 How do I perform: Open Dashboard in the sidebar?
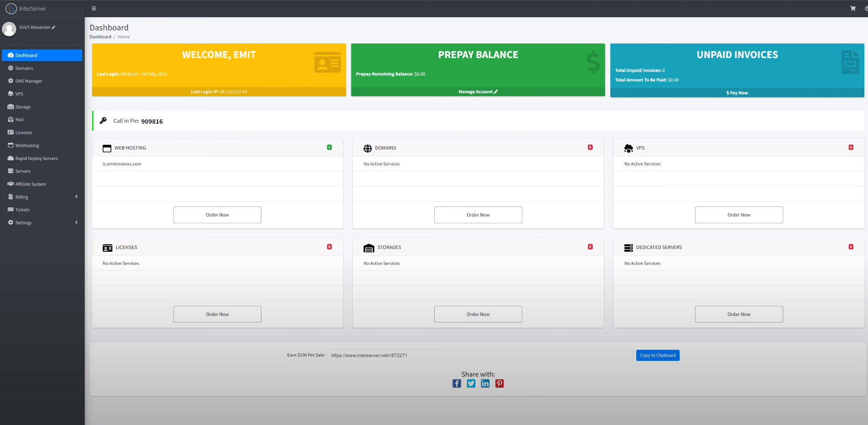point(42,55)
